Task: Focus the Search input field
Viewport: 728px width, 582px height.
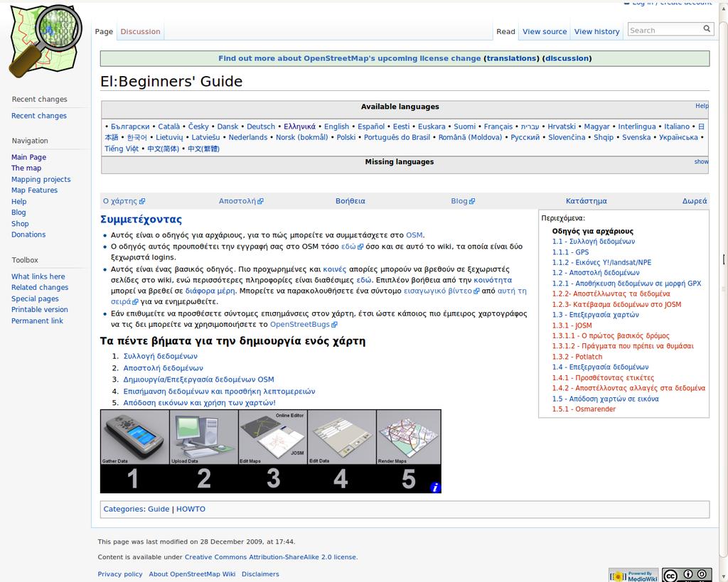Action: click(665, 30)
